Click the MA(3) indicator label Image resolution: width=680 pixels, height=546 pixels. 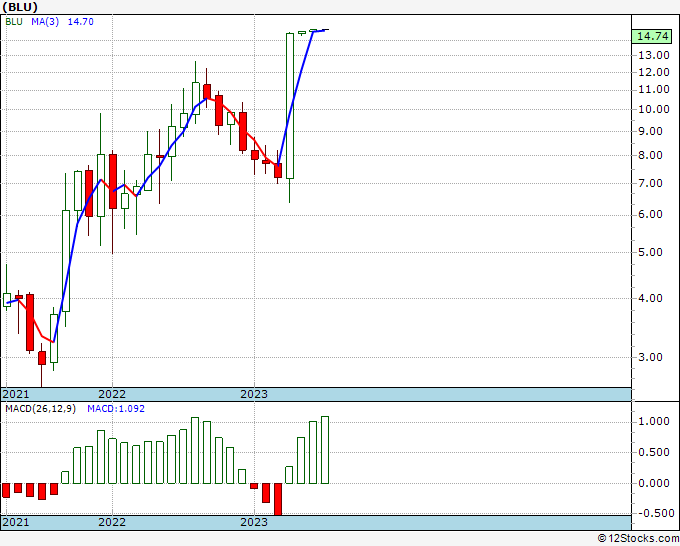click(x=45, y=22)
